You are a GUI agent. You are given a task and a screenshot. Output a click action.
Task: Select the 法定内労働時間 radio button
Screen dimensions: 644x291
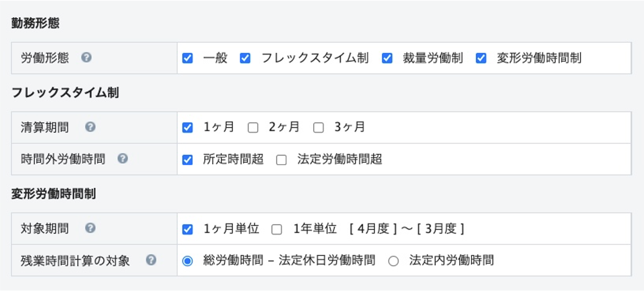tap(393, 261)
